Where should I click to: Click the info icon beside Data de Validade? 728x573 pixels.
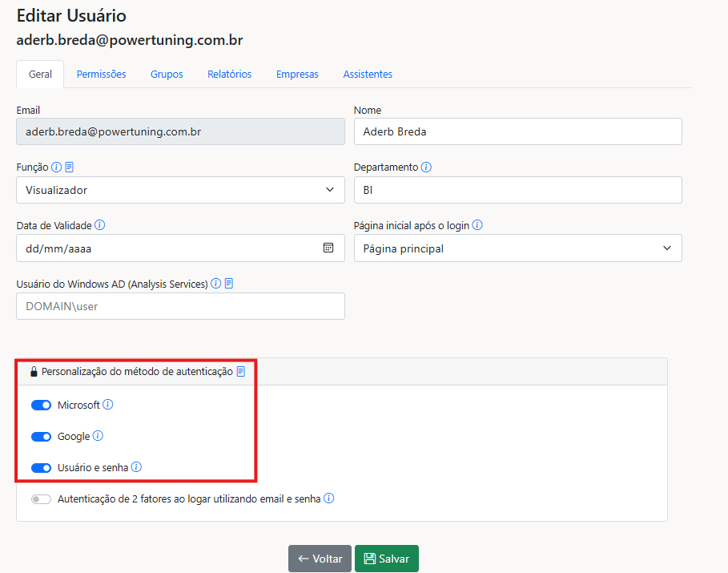point(100,225)
